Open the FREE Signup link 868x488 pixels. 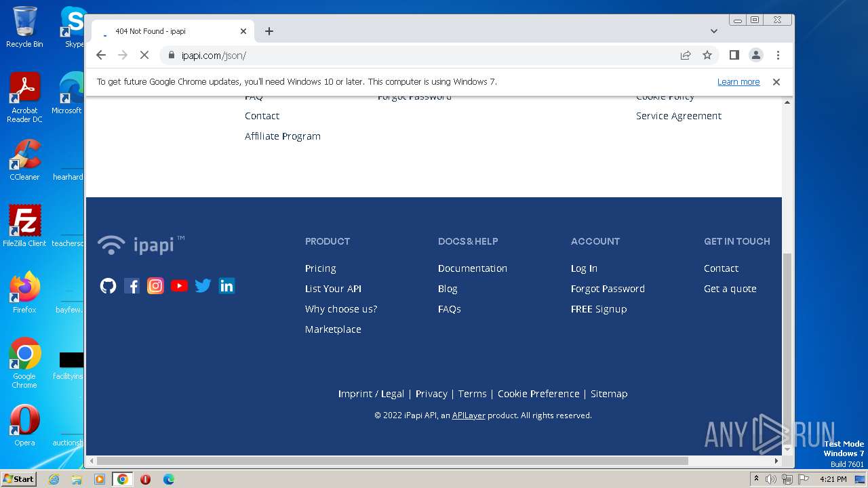point(599,309)
